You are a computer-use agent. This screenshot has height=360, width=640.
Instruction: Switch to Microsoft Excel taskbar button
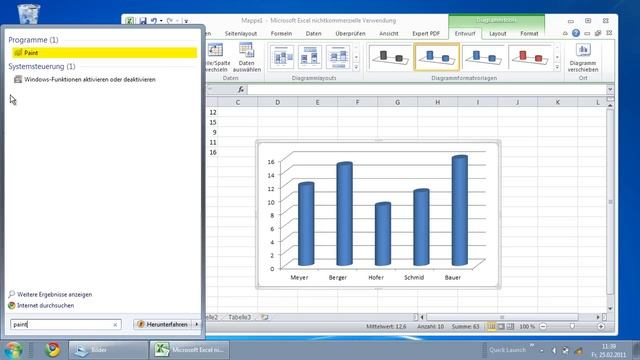pos(189,350)
